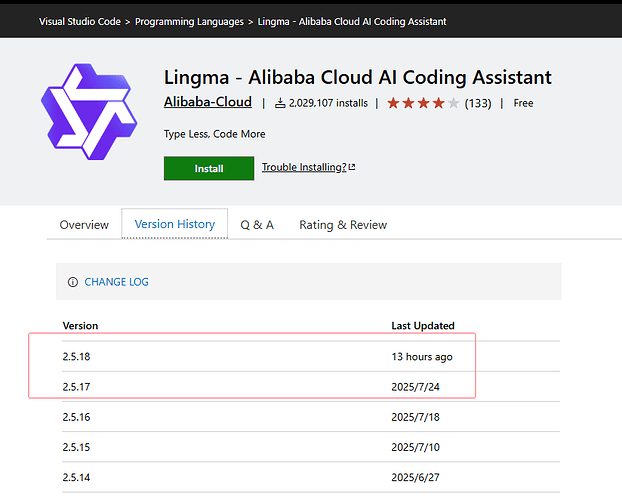
Task: Click the Version column header
Action: click(80, 326)
